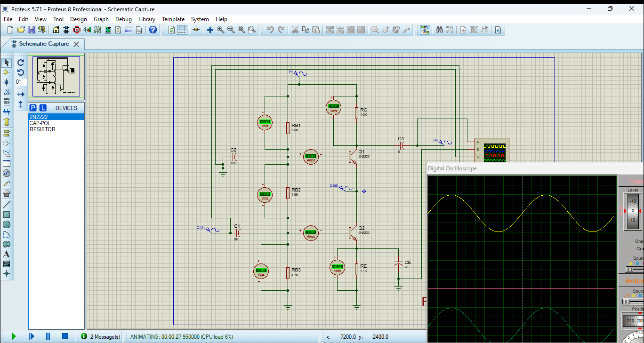Image resolution: width=644 pixels, height=343 pixels.
Task: Save the design with the floppy icon
Action: point(31,30)
